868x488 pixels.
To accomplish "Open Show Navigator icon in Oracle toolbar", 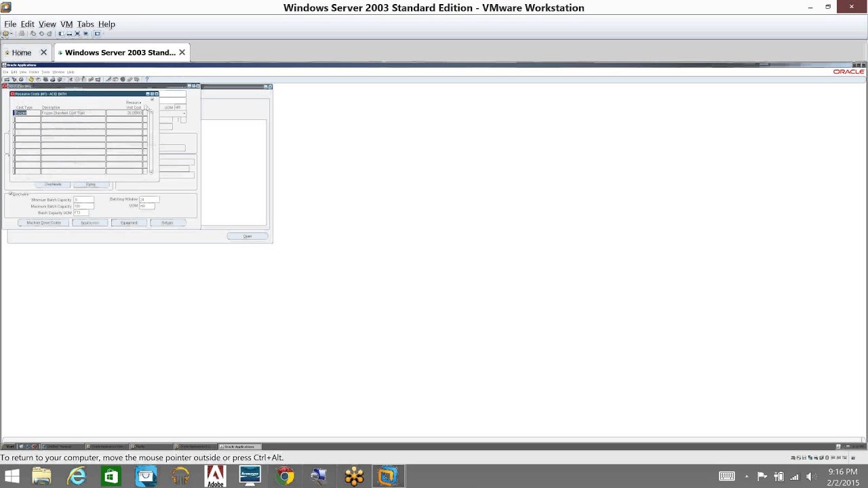I will pos(21,79).
